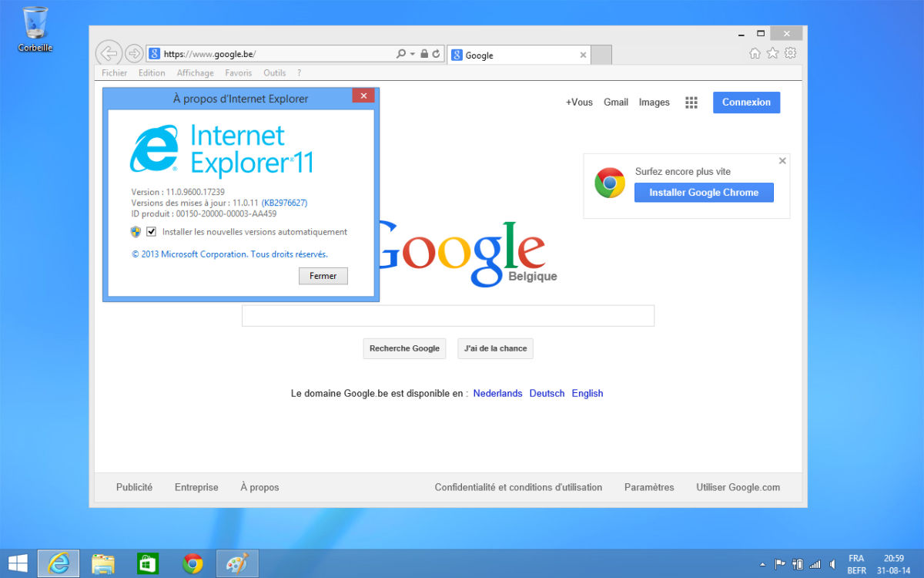This screenshot has width=924, height=578.
Task: Click the Internet Explorer 11 logo
Action: [222, 150]
